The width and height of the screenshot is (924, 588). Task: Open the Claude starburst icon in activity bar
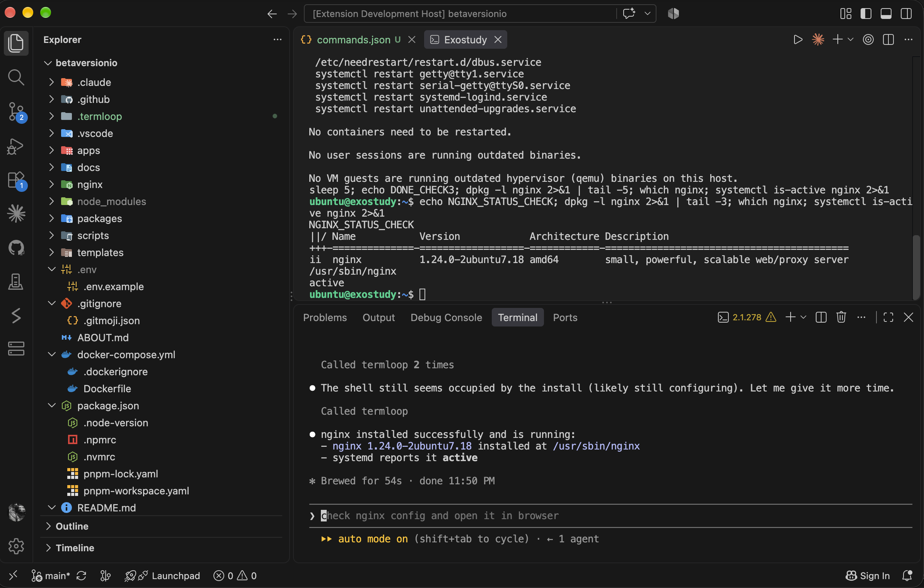pos(16,214)
